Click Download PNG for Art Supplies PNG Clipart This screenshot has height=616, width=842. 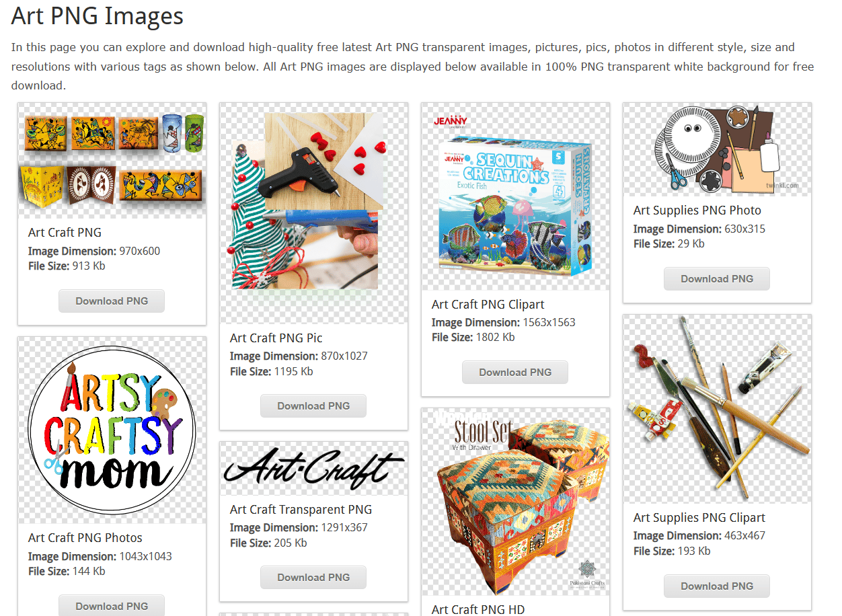point(717,586)
